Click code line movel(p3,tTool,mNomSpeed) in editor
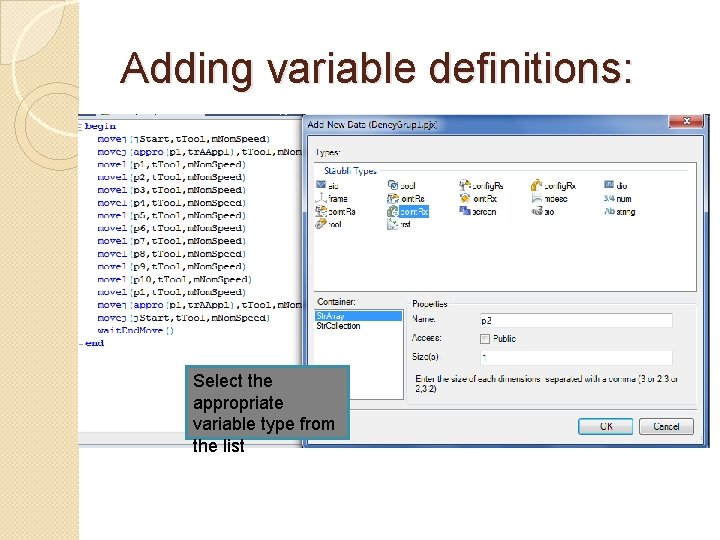 point(172,190)
